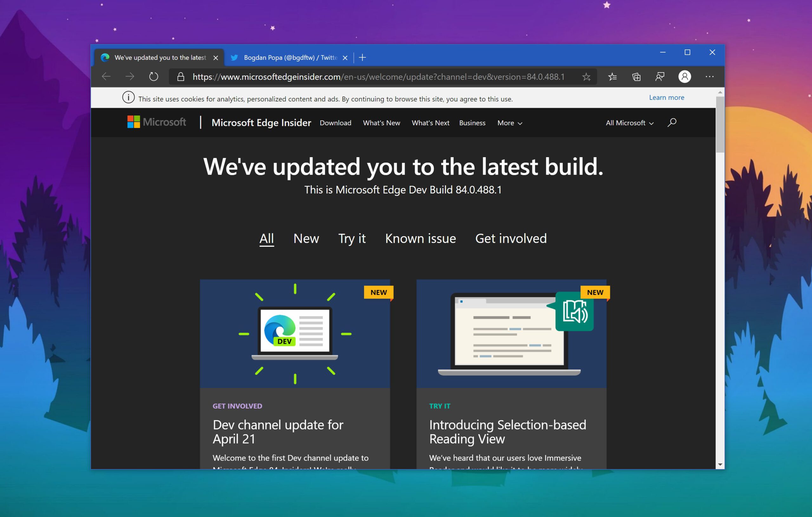
Task: Select the Known issue filter tab
Action: click(x=421, y=239)
